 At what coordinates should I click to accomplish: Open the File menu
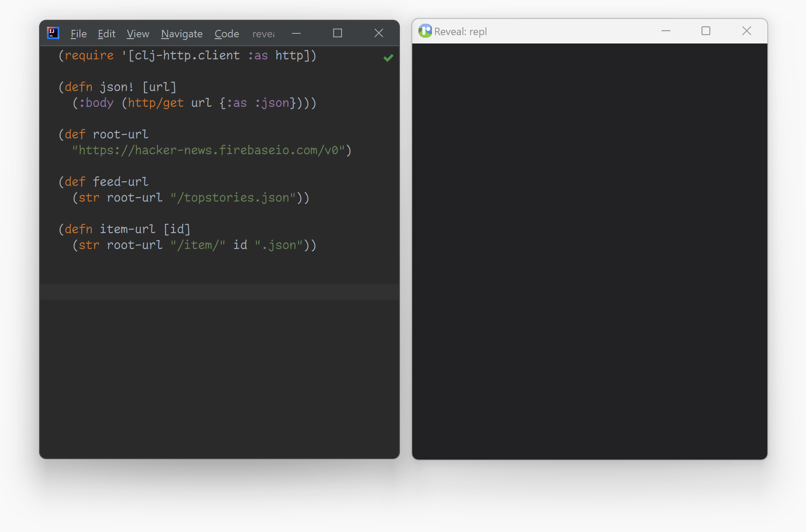pyautogui.click(x=79, y=34)
